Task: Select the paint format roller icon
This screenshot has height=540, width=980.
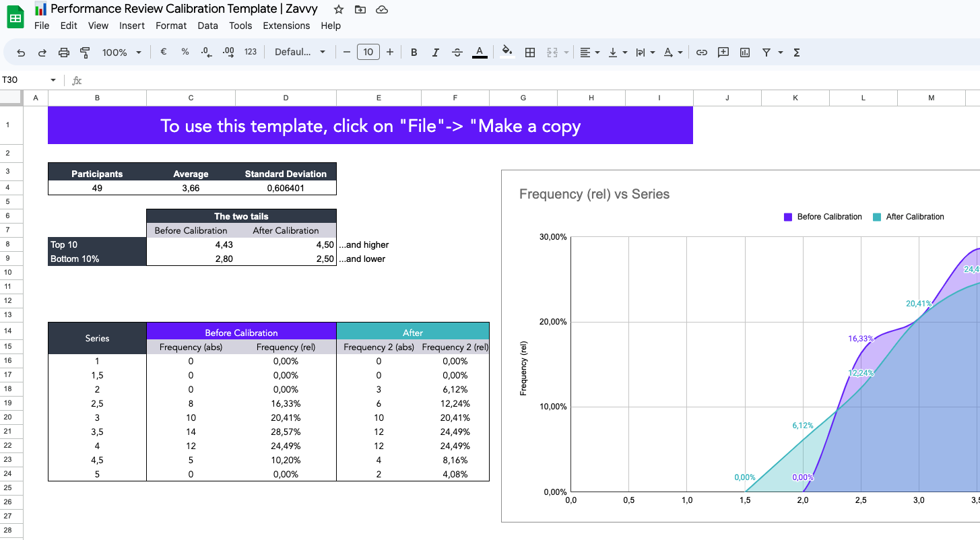Action: click(85, 53)
